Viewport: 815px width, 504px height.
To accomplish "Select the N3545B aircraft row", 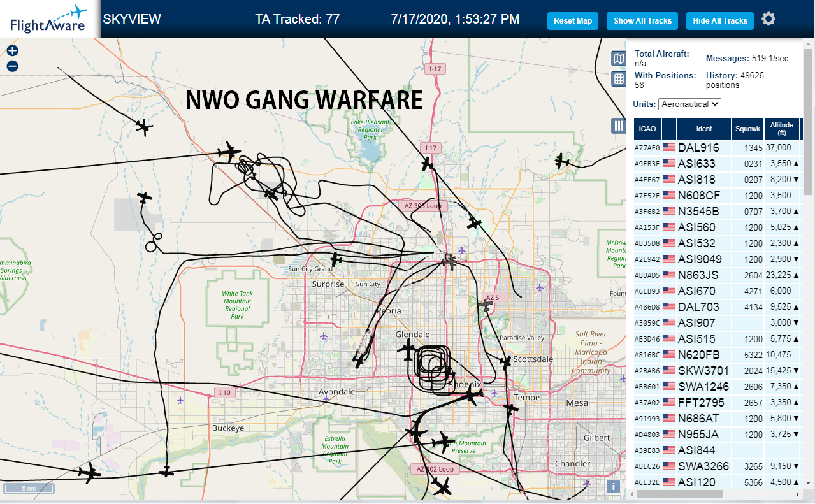I will point(717,212).
